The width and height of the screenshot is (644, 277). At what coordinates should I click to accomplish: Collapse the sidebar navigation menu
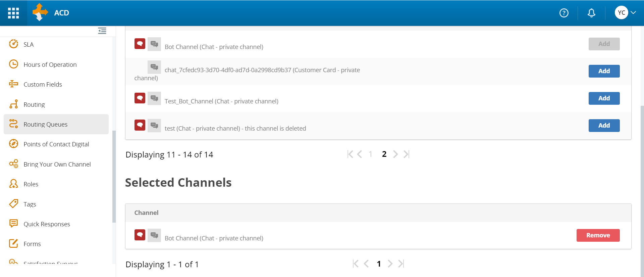102,31
